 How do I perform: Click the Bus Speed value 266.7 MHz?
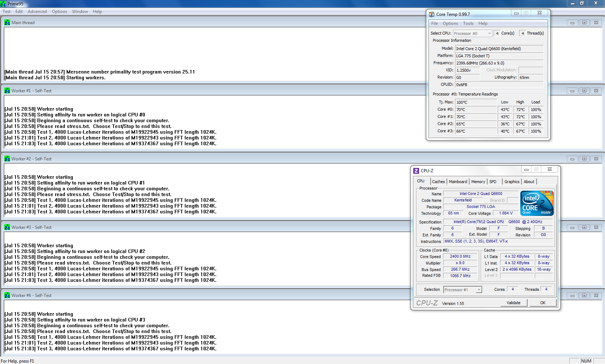tap(460, 270)
